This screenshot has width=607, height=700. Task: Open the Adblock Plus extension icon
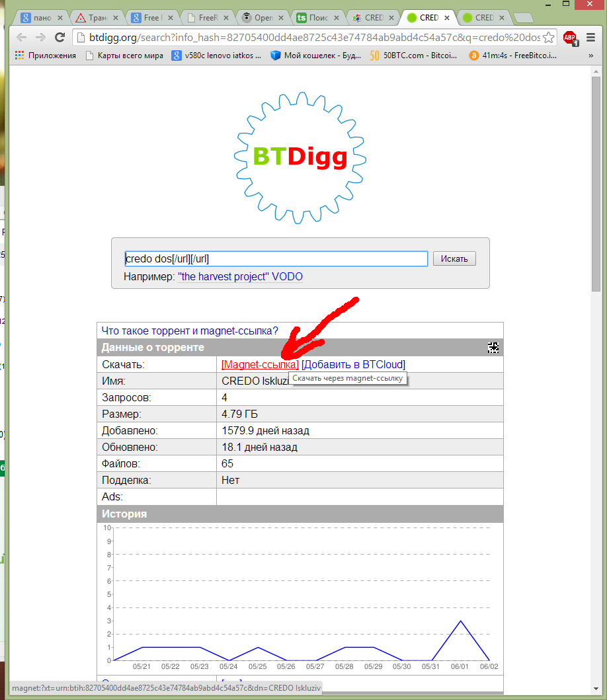(570, 38)
